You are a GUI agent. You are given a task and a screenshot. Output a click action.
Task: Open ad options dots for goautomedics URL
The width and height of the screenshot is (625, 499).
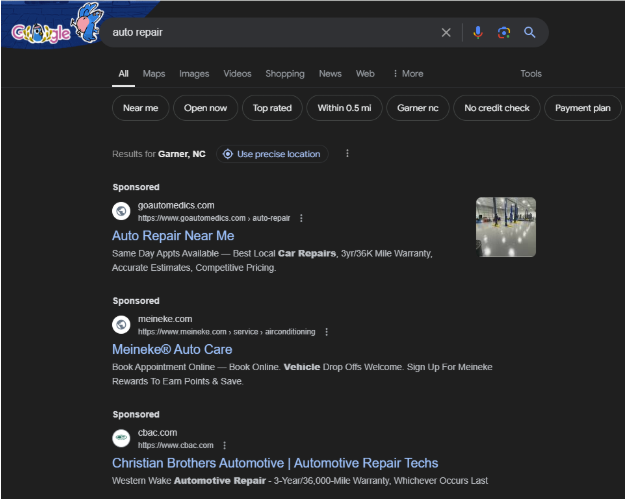coord(301,218)
